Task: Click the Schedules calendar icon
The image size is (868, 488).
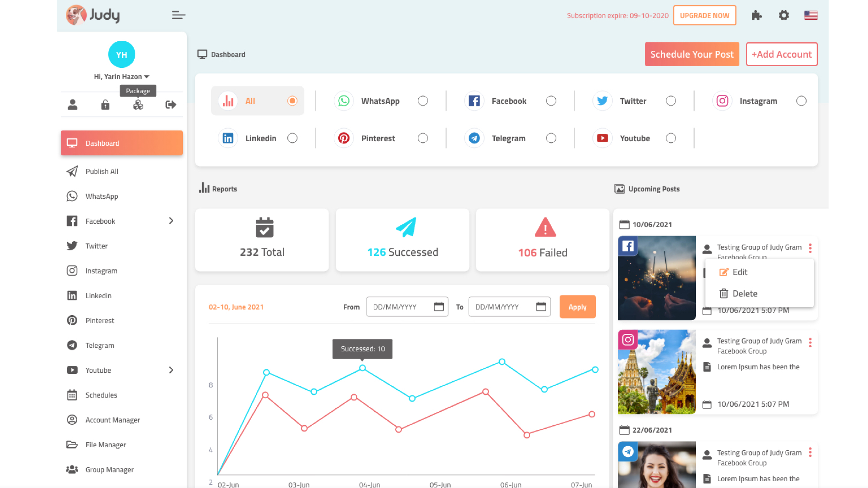Action: [x=72, y=394]
